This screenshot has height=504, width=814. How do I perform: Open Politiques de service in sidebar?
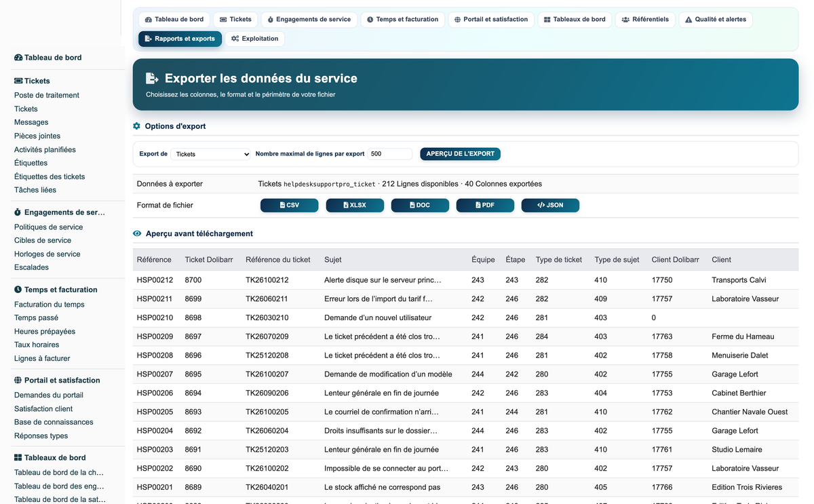coord(49,227)
